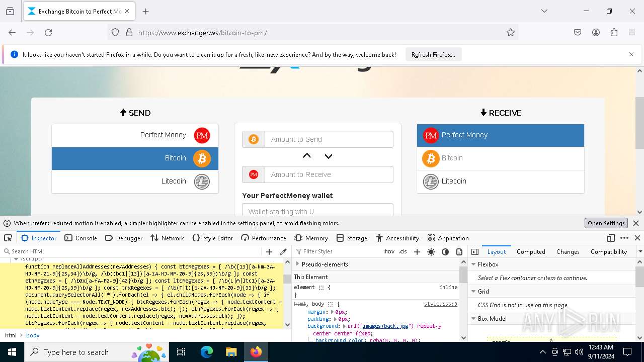Dismiss the prefers-reduced-motion notice

pyautogui.click(x=636, y=223)
